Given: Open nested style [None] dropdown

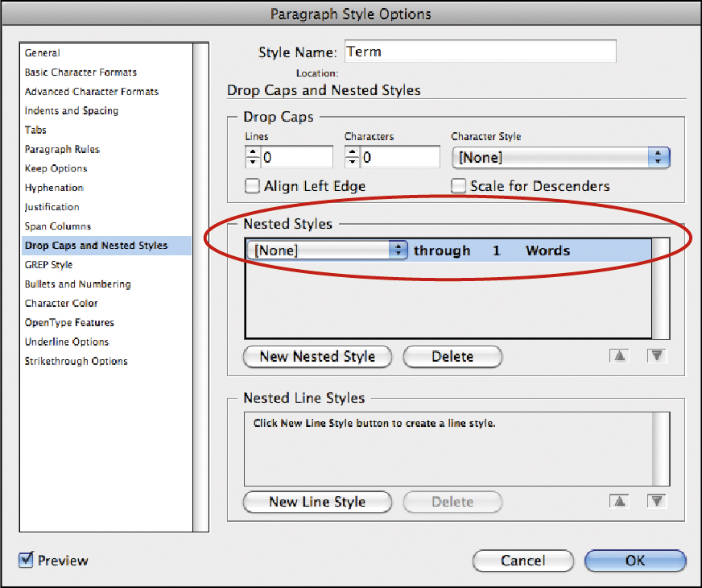Looking at the screenshot, I should (328, 251).
